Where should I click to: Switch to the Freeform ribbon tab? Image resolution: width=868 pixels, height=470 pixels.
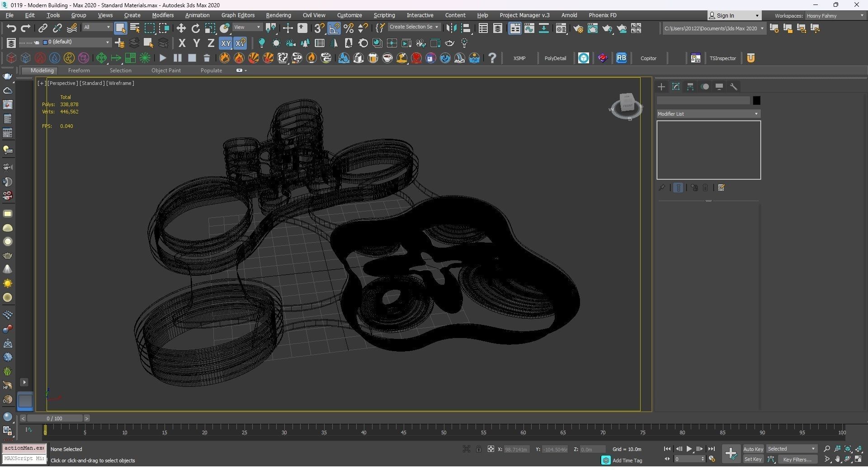tap(79, 70)
